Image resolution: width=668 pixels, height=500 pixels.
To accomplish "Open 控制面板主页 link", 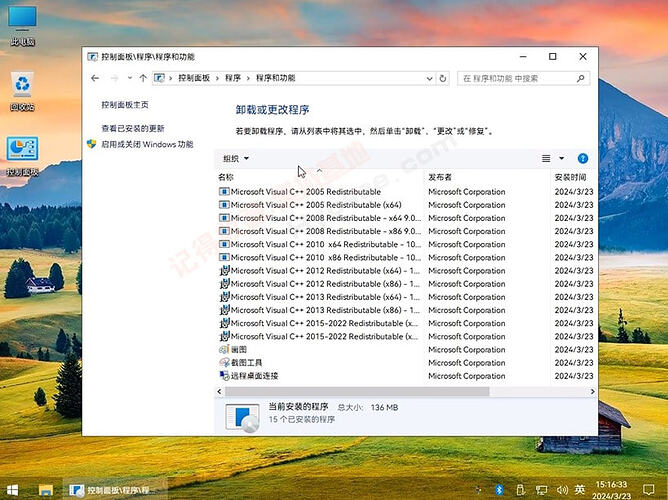I will point(125,105).
